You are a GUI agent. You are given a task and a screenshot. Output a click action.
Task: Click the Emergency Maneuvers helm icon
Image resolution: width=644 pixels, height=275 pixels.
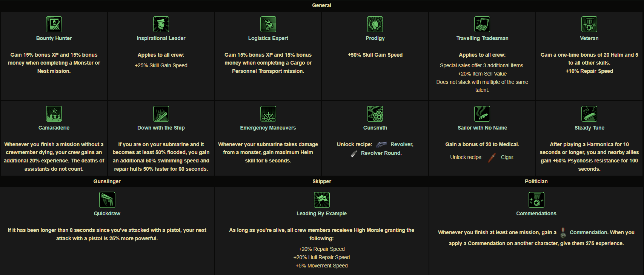[x=268, y=114]
